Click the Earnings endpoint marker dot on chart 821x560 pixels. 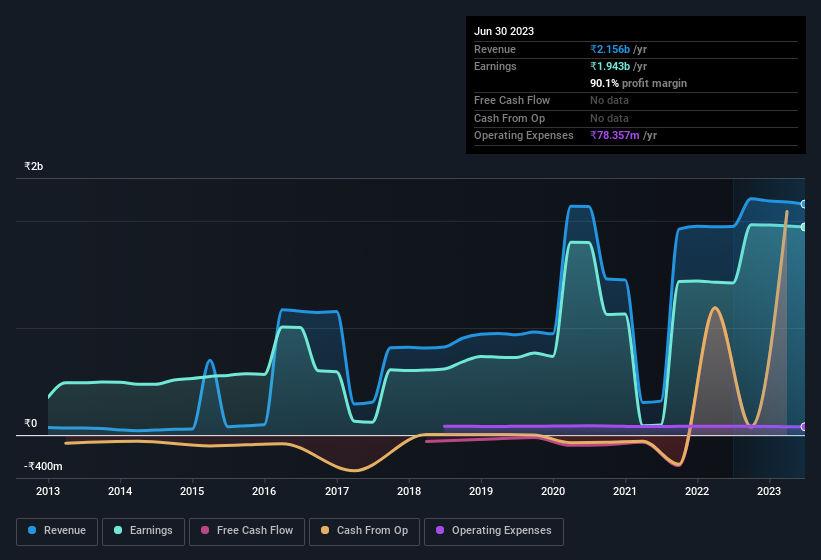(x=803, y=227)
